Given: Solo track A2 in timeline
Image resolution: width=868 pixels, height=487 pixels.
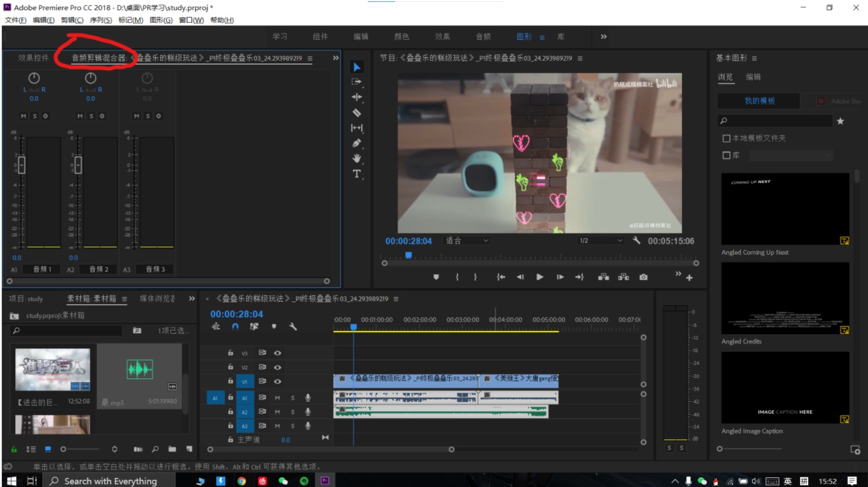Looking at the screenshot, I should [x=293, y=412].
